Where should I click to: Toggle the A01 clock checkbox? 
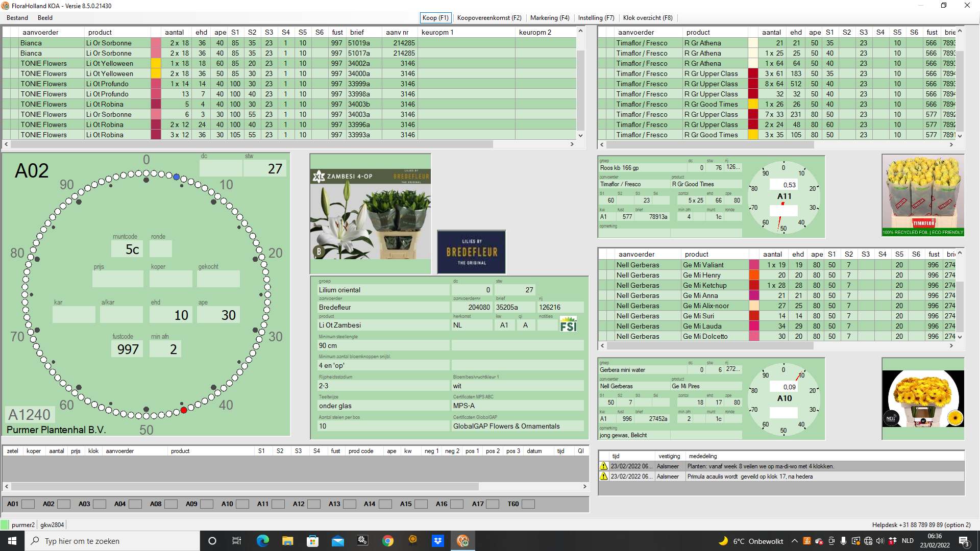(x=28, y=504)
